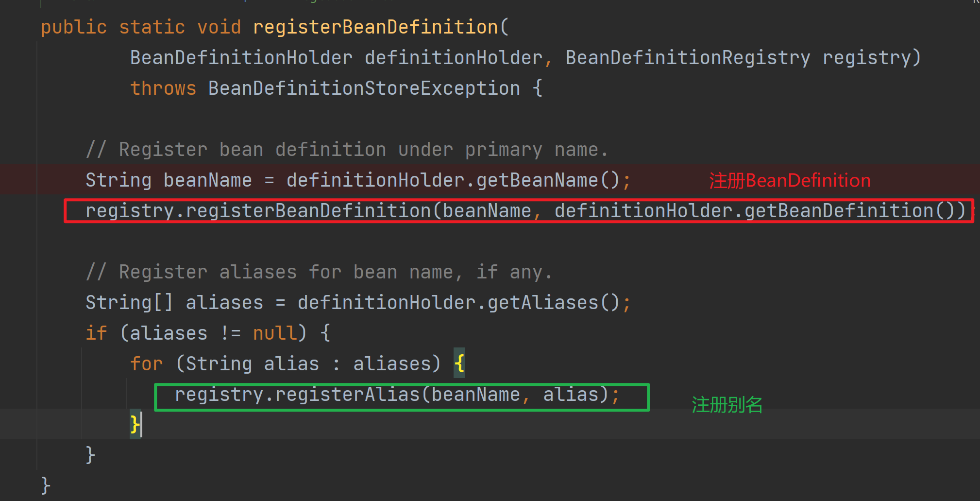Click the highlighted yellow closing brace

coord(135,424)
